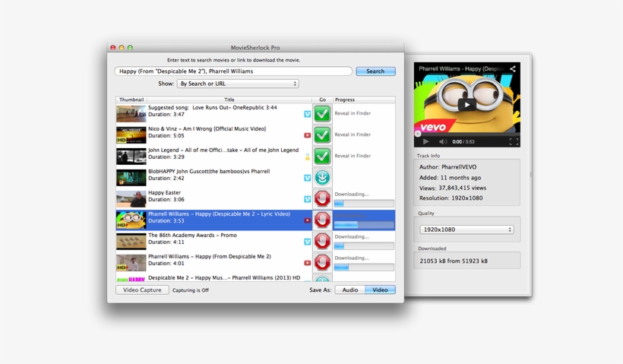This screenshot has width=623, height=364.
Task: Select BlobHAPPY John Guscott thumbnail
Action: (131, 178)
